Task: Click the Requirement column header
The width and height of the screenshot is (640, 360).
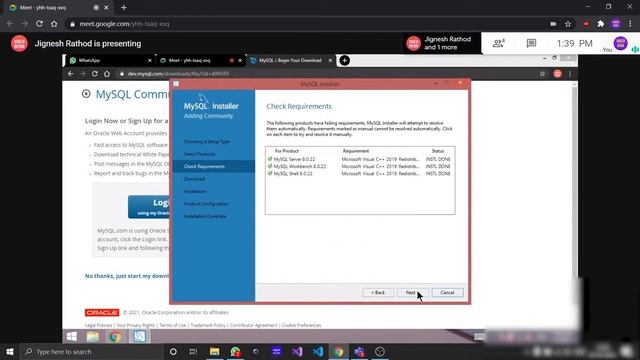Action: click(356, 151)
